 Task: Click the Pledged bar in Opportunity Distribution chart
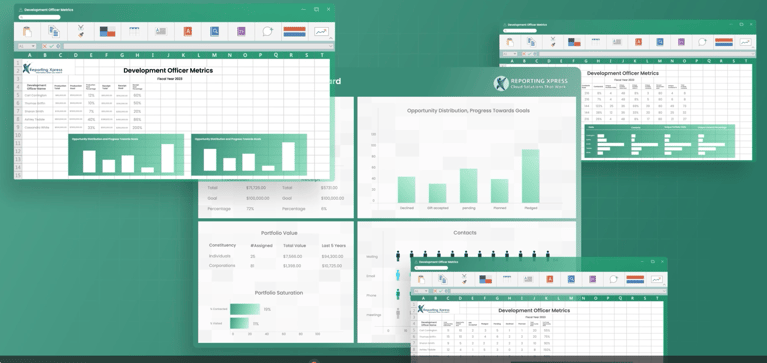[530, 176]
